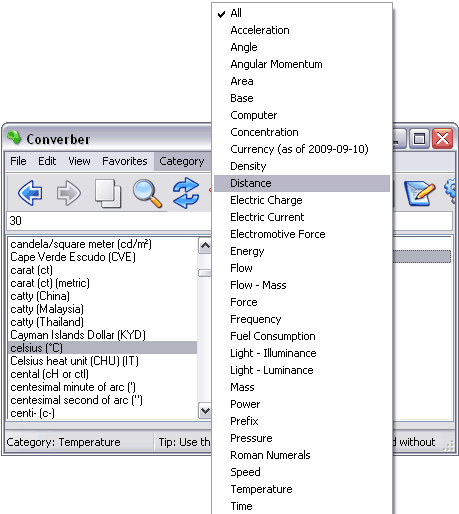Choose Electric Current category
The width and height of the screenshot is (459, 514).
[x=302, y=217]
